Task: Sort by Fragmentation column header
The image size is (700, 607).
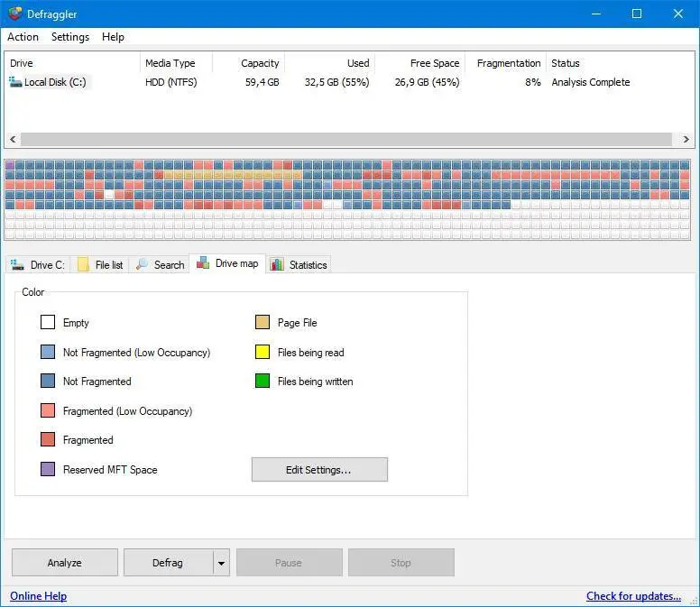Action: 506,63
